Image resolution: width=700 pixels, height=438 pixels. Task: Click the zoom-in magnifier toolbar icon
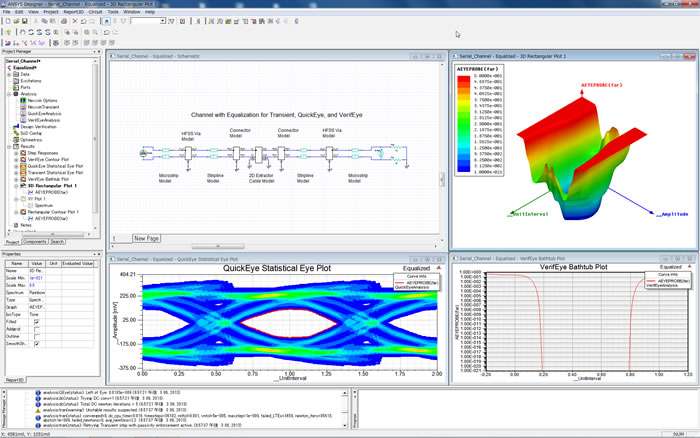pyautogui.click(x=87, y=32)
